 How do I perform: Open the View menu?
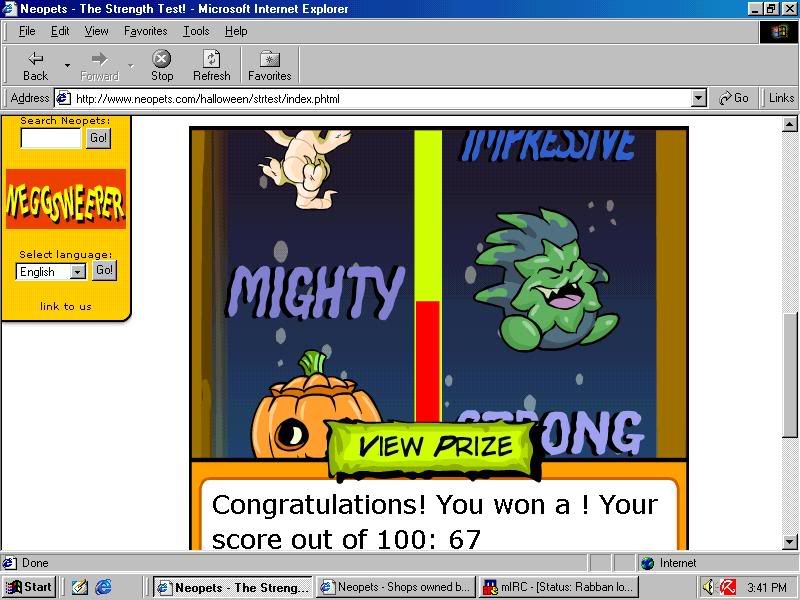coord(96,31)
